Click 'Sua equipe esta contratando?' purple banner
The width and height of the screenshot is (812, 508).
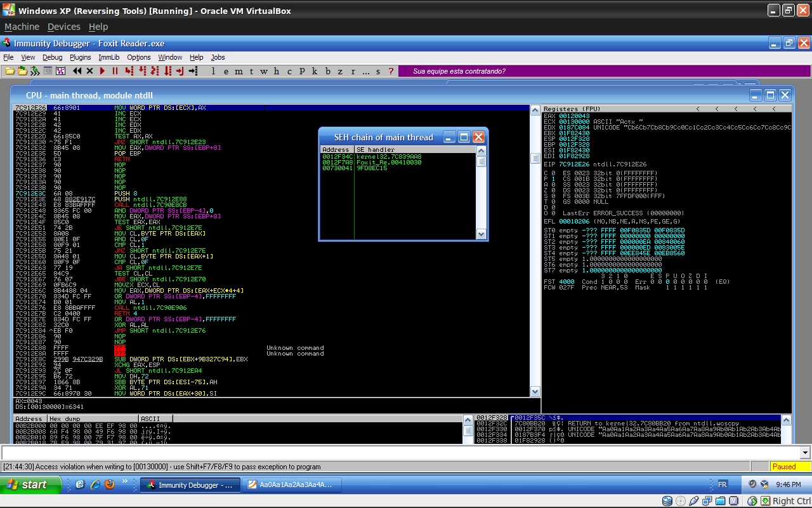tap(604, 71)
